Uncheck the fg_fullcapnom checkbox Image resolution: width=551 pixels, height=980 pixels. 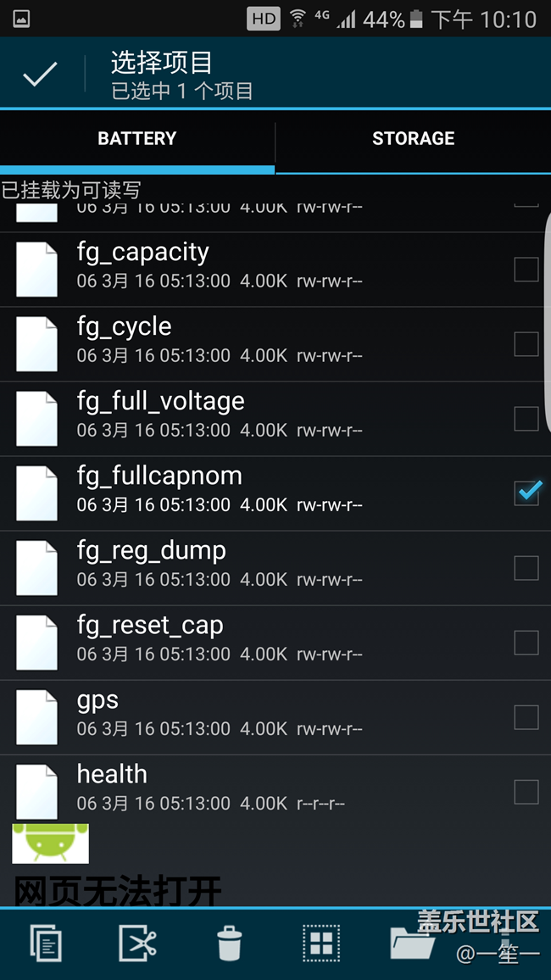(526, 493)
